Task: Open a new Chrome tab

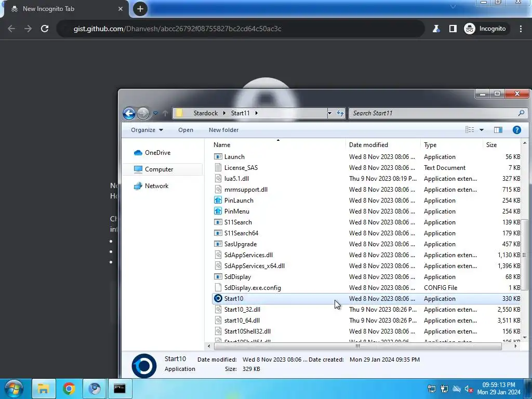Action: [x=140, y=9]
